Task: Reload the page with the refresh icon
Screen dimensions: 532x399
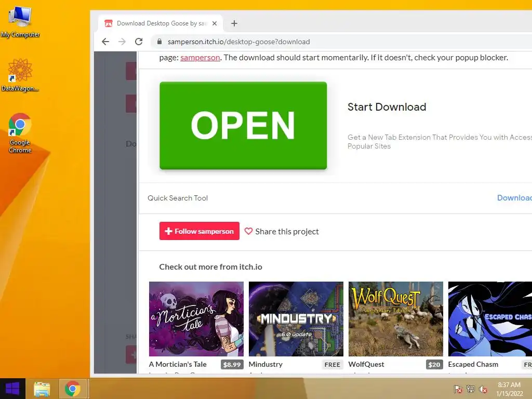Action: tap(139, 42)
